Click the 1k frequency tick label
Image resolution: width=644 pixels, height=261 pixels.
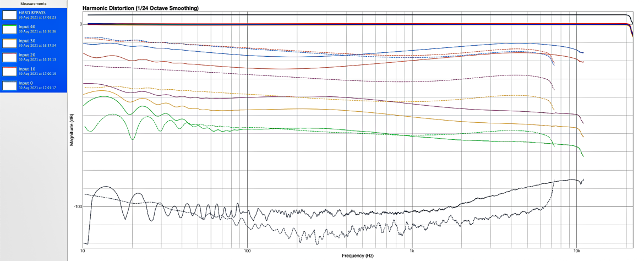(412, 251)
